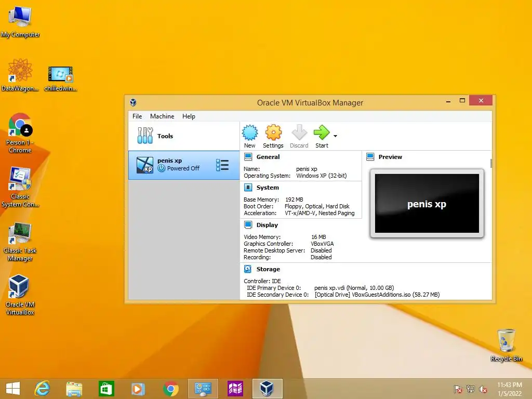This screenshot has height=399, width=532.
Task: Open DataWagon desktop shortcut
Action: [20, 75]
